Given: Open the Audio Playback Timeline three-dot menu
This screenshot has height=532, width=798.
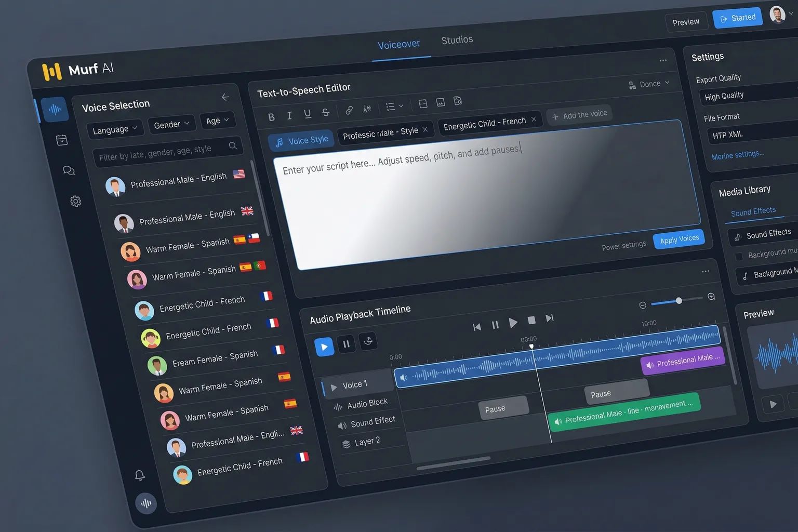Looking at the screenshot, I should 706,271.
